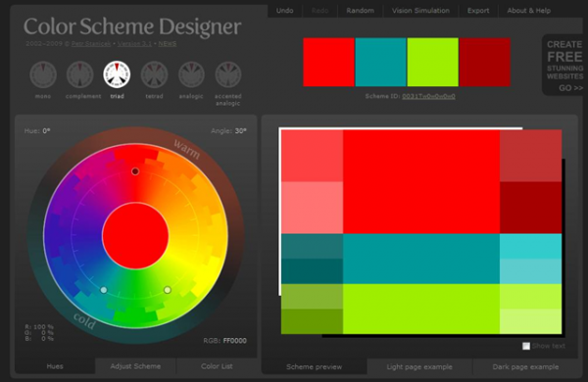Choose the triad scheme wheel icon
Image resolution: width=588 pixels, height=382 pixels.
pos(117,74)
